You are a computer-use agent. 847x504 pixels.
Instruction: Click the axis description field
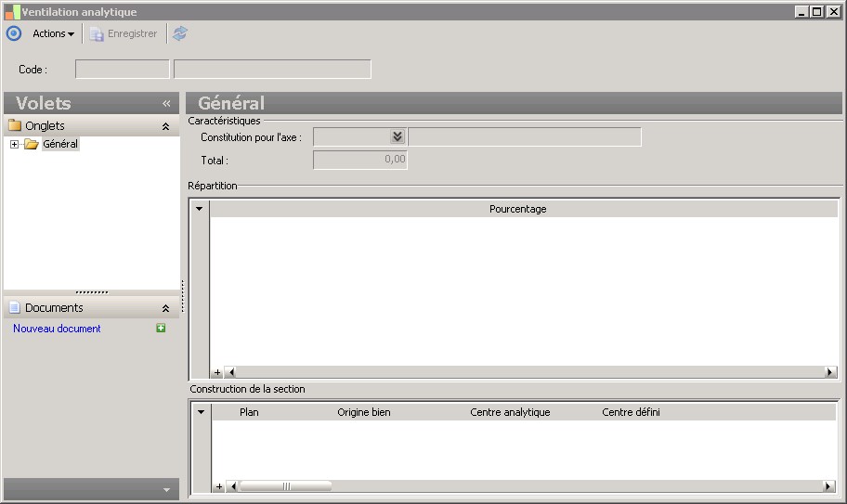tap(525, 137)
